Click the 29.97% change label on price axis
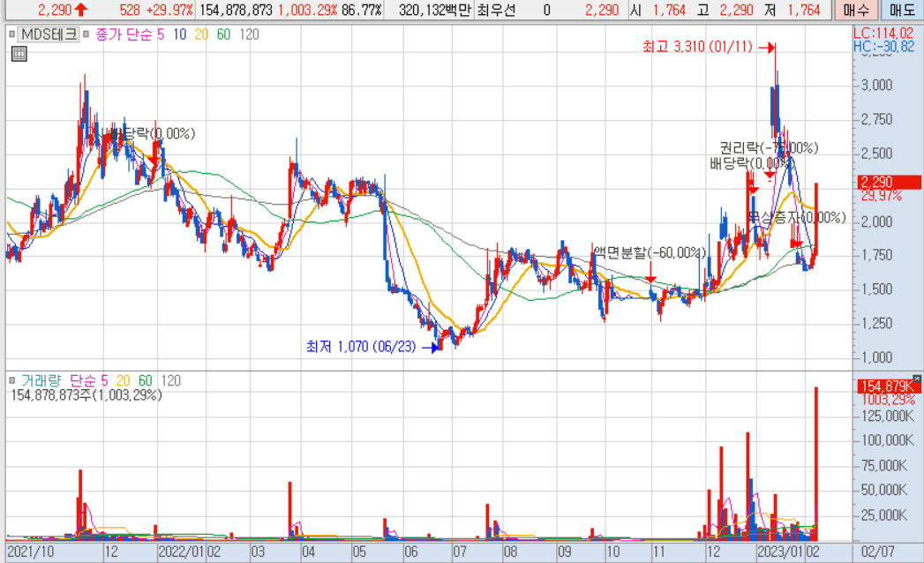This screenshot has height=563, width=924. (x=882, y=196)
